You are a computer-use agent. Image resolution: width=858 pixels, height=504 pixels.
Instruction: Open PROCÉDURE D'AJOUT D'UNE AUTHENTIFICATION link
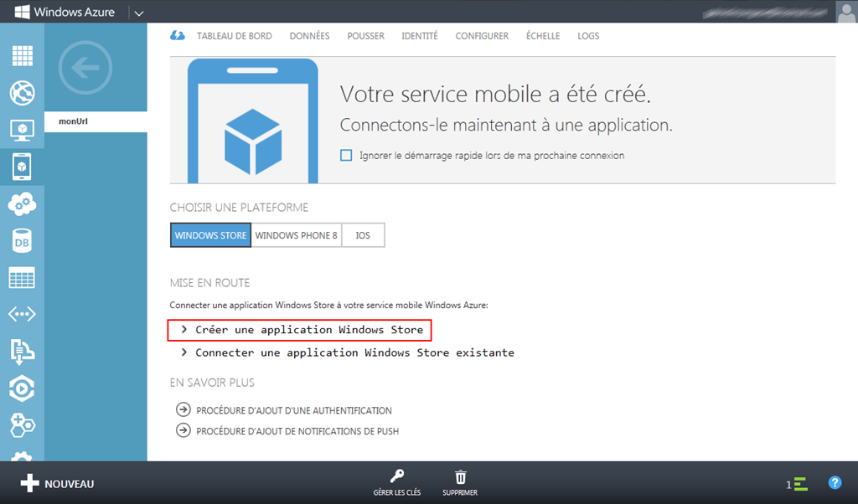(294, 410)
